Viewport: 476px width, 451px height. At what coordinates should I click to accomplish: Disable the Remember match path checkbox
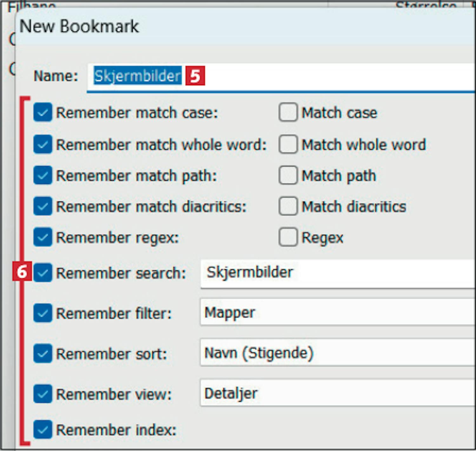pyautogui.click(x=43, y=175)
